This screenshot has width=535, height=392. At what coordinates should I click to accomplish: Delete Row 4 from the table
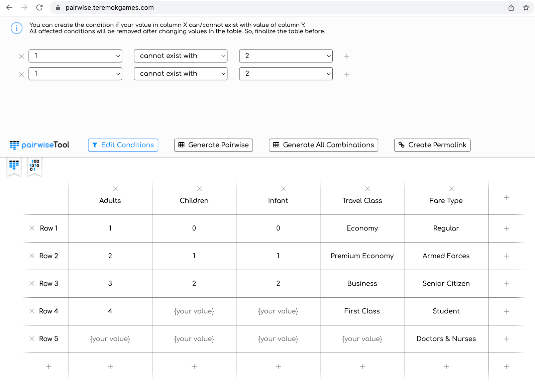(32, 311)
